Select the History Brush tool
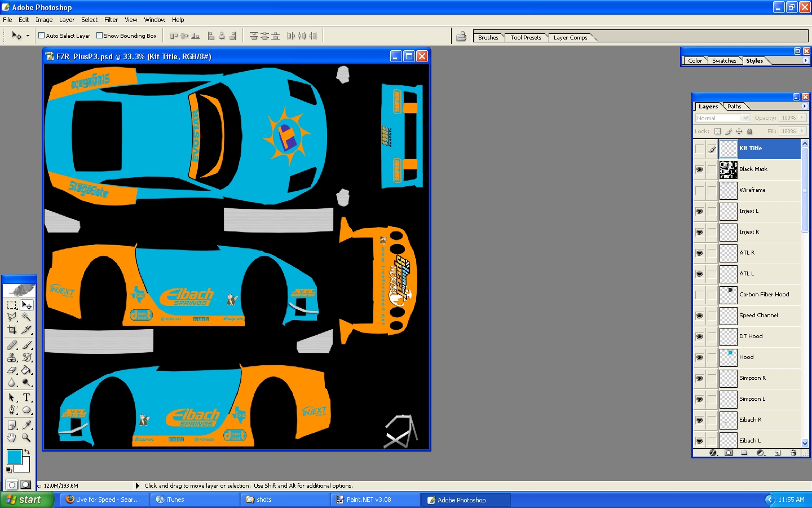The image size is (812, 508). 27,357
